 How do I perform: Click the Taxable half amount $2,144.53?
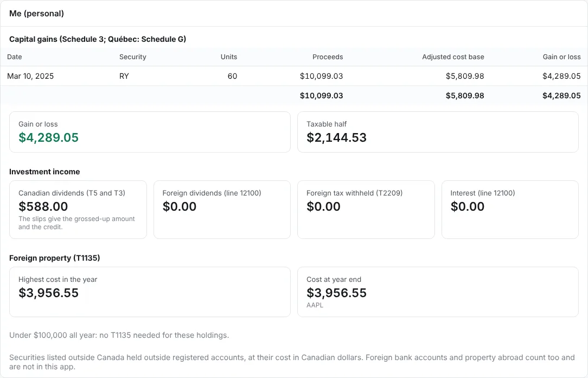click(337, 137)
